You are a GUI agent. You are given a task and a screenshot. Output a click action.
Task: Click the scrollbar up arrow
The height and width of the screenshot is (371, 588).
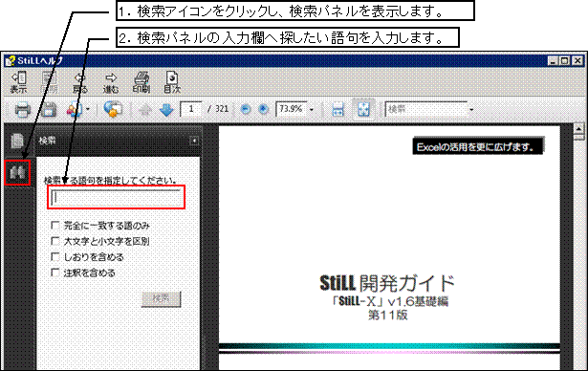[x=579, y=129]
